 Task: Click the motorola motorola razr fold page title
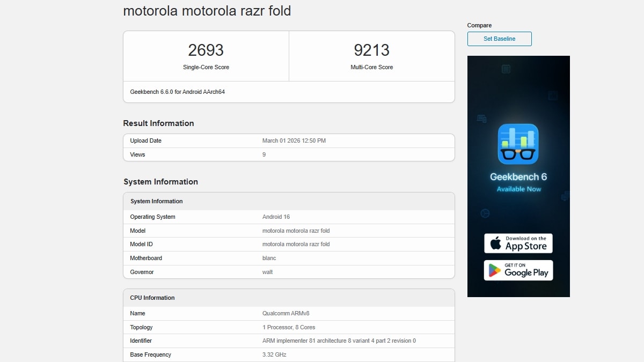click(207, 11)
